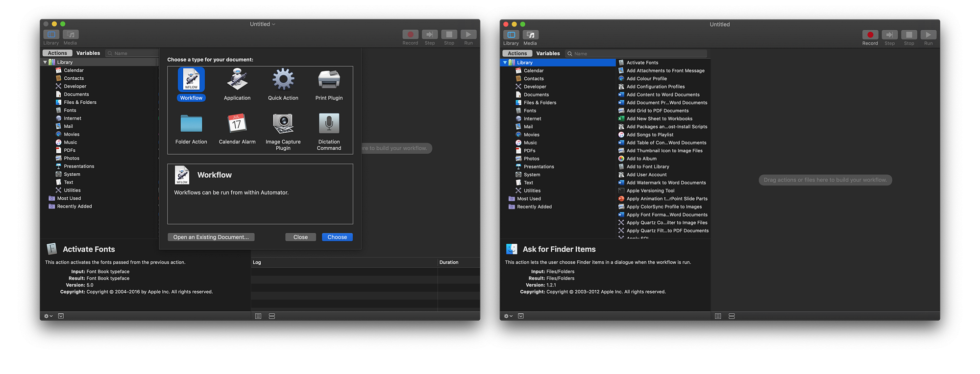Click Duration column header in log
Screen dimensions: 980x374
pyautogui.click(x=459, y=262)
